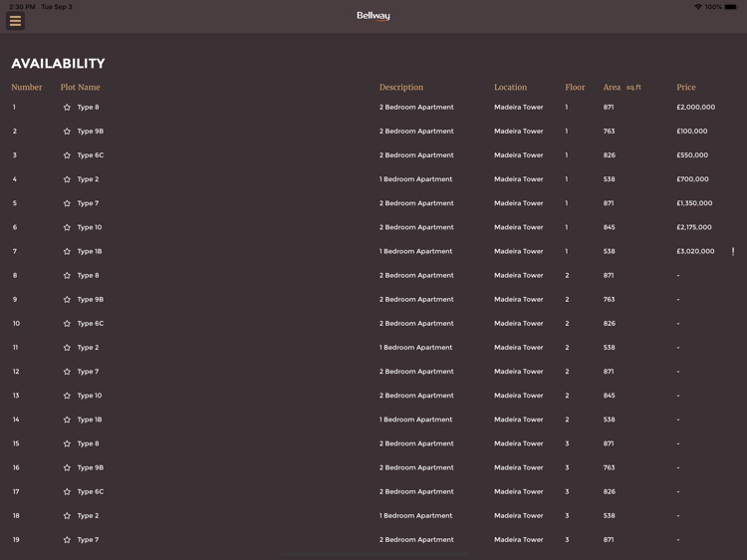The image size is (747, 560).
Task: Click floor 3 value in row 17
Action: tap(567, 491)
